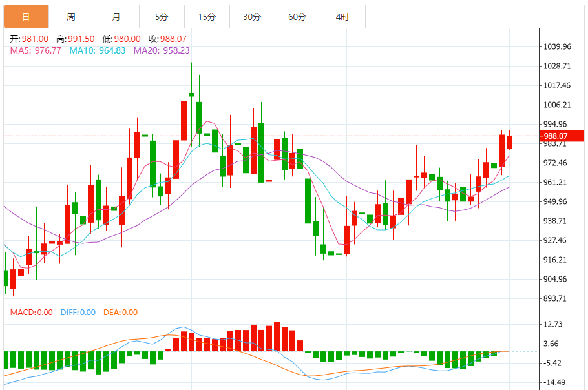The width and height of the screenshot is (588, 390).
Task: Click the MA10: 964.83 indicator label
Action: pos(98,50)
